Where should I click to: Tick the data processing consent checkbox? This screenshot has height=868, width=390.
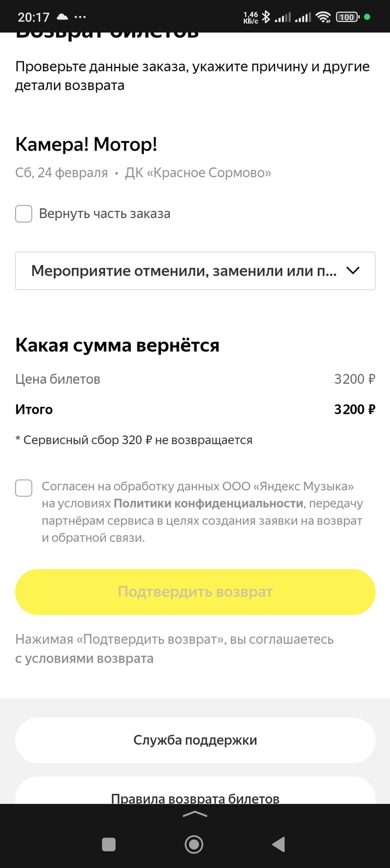23,488
